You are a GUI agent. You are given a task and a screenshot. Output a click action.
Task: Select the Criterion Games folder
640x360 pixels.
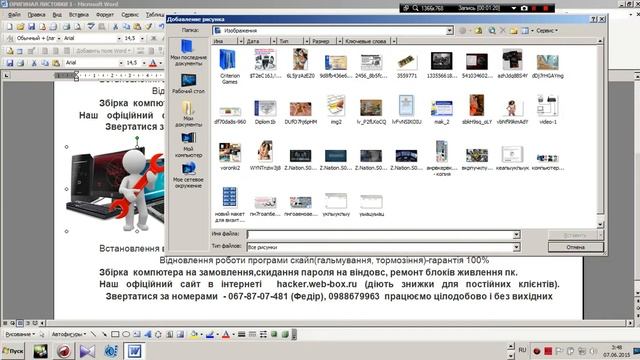(x=230, y=67)
